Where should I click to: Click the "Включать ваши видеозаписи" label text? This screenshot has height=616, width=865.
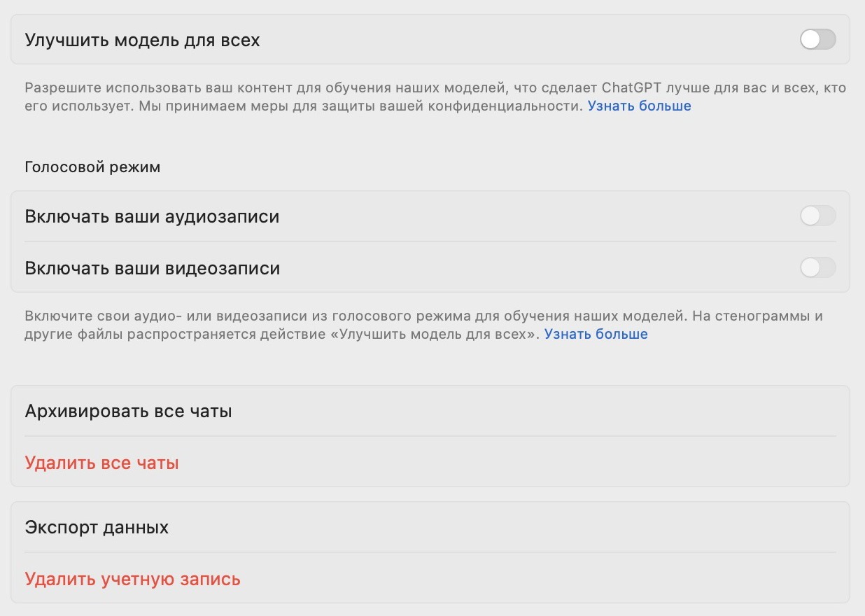pos(152,268)
